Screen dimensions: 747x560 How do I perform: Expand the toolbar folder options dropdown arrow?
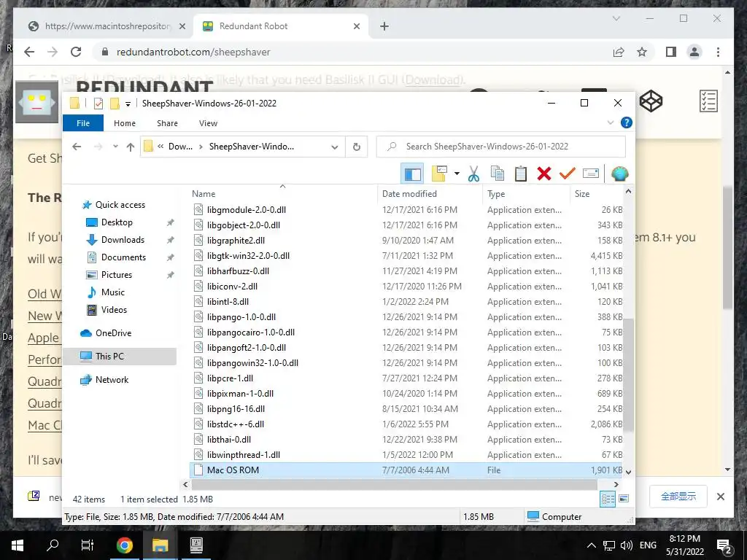457,174
